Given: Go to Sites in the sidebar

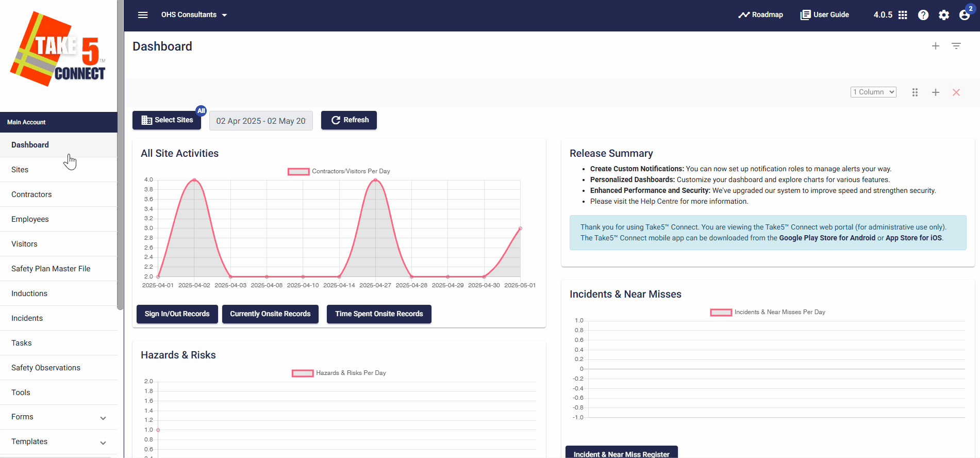Looking at the screenshot, I should click(x=59, y=170).
